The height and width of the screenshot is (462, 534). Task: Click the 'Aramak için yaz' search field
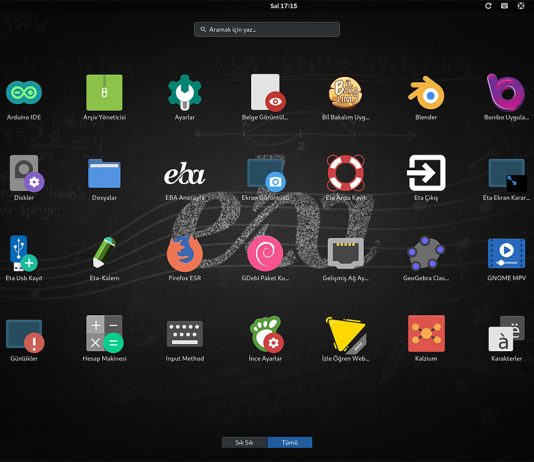(267, 30)
